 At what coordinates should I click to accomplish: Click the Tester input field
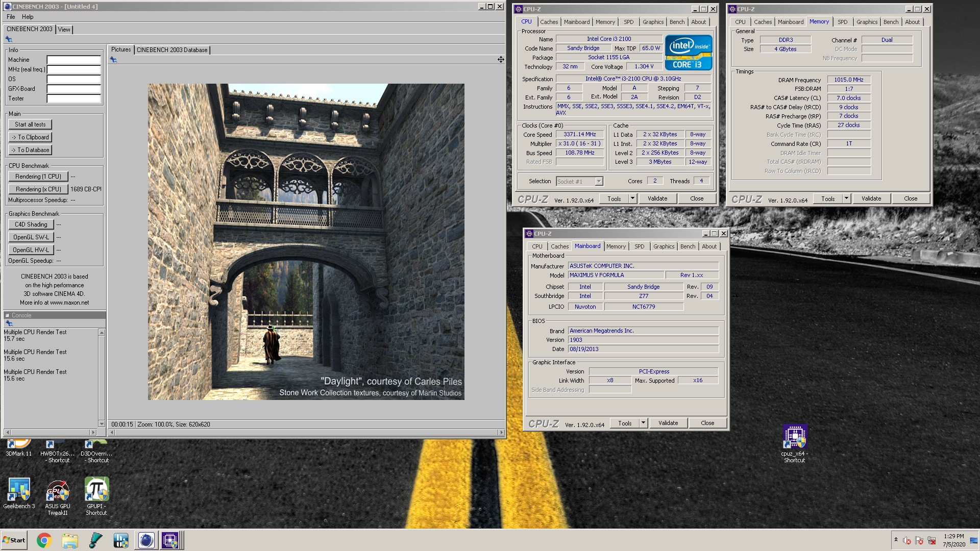coord(73,98)
